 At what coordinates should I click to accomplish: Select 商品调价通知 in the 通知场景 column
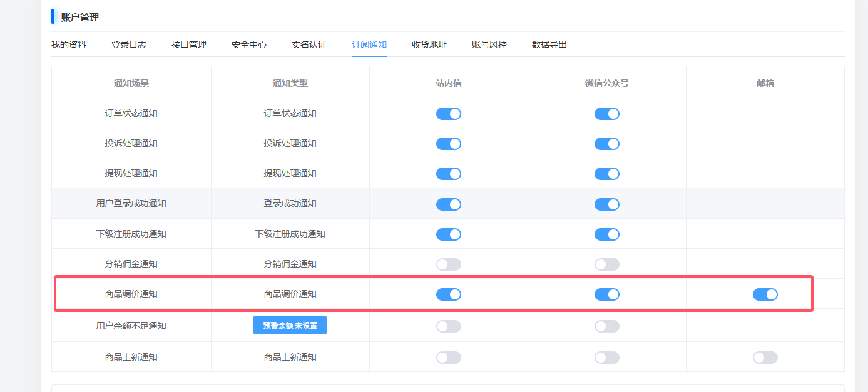[131, 294]
